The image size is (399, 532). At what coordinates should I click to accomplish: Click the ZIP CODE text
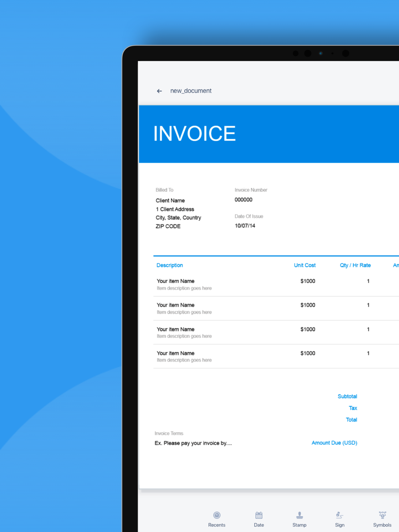click(168, 226)
